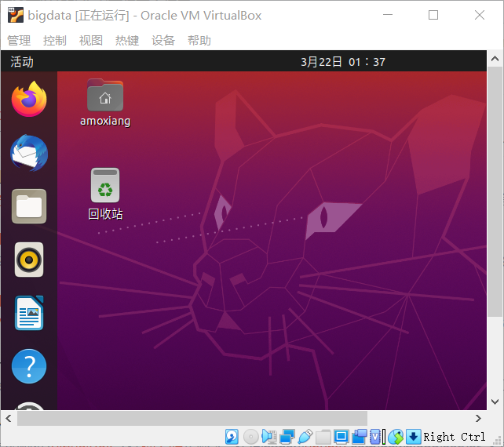Image resolution: width=504 pixels, height=447 pixels.
Task: Click the keyboard capture arrow icon
Action: 414,437
